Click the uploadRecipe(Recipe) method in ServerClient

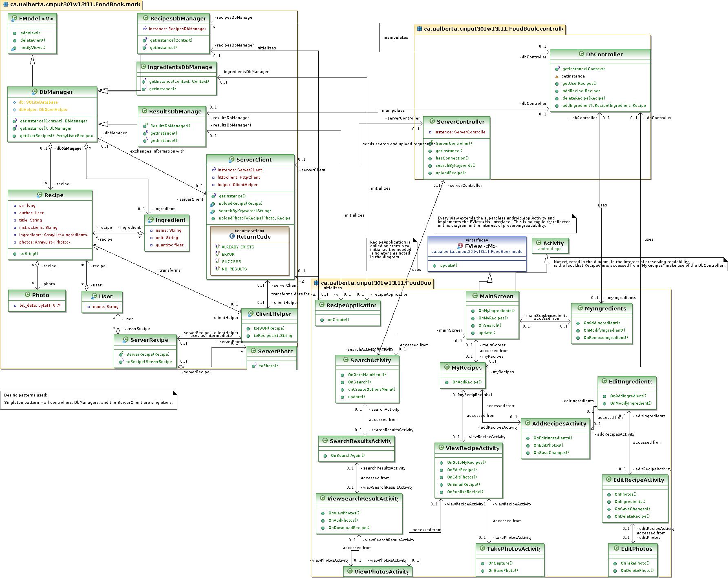(240, 203)
